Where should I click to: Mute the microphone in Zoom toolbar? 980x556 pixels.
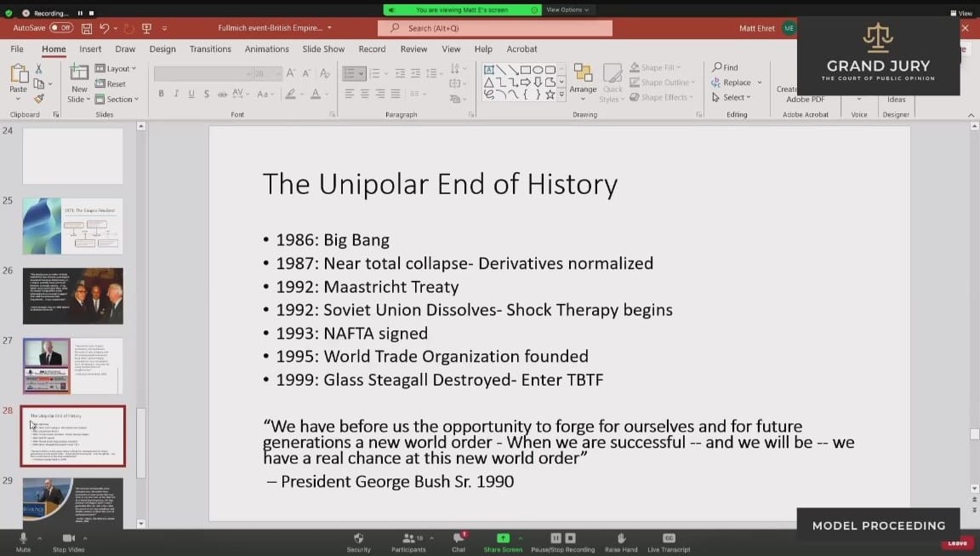pos(23,539)
